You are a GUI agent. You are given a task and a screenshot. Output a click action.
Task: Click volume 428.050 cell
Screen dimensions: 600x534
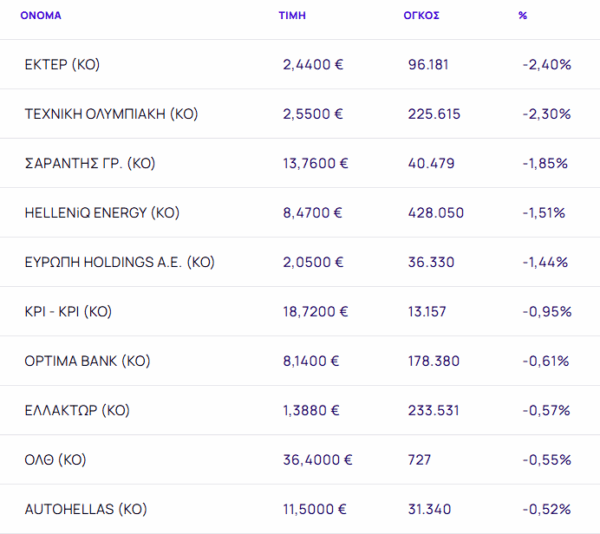coord(436,213)
